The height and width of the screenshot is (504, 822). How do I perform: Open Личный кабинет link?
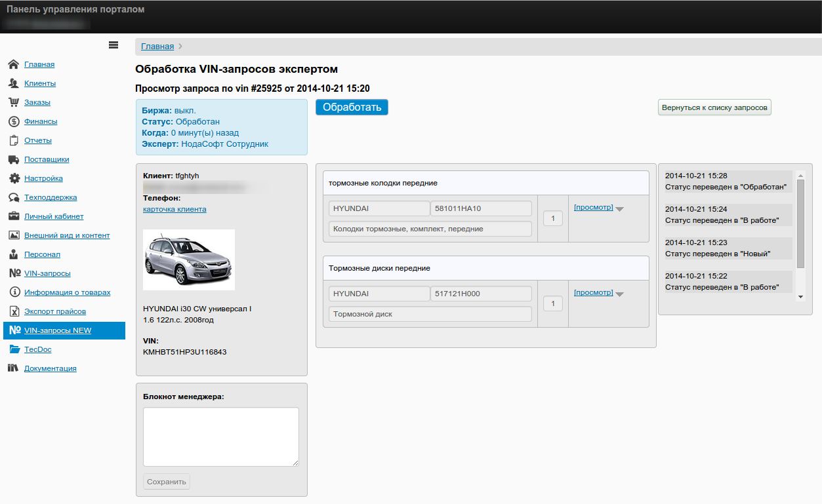pyautogui.click(x=54, y=216)
